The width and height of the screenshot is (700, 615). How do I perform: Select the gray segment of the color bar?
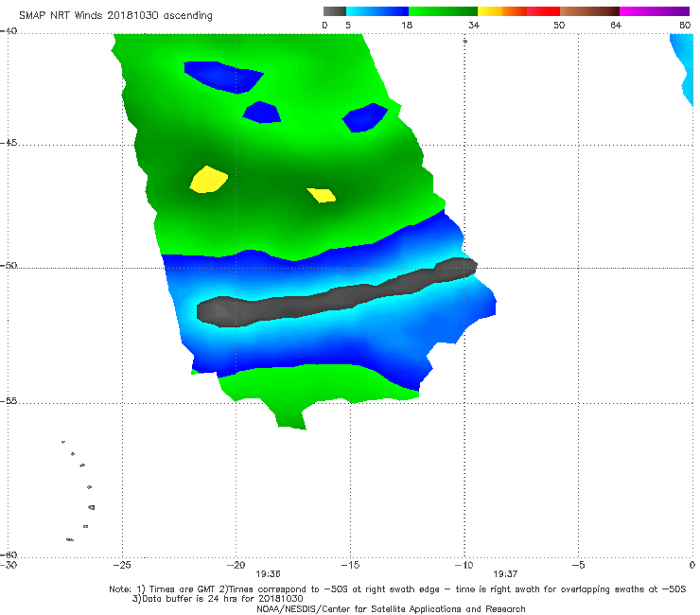tap(335, 11)
